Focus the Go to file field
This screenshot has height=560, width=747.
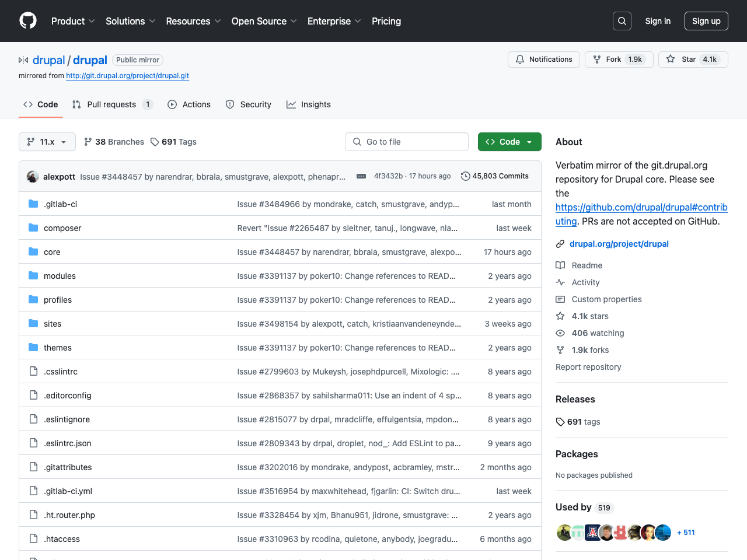pos(407,142)
